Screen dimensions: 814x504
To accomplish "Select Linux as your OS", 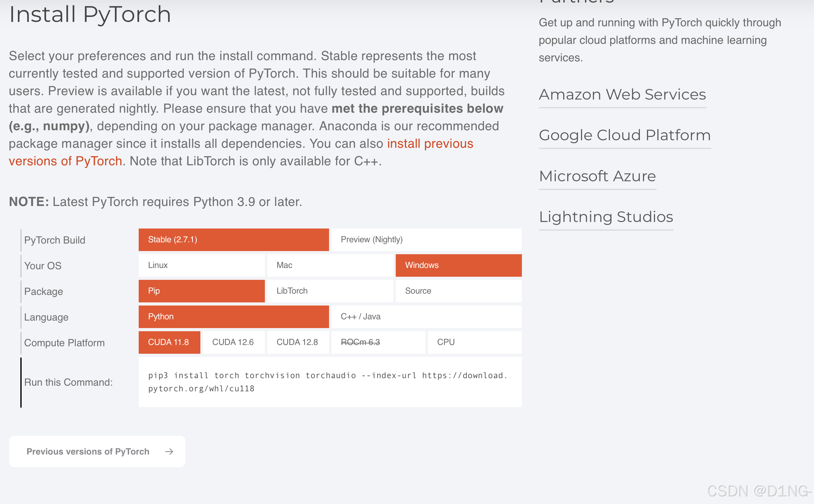I will pyautogui.click(x=201, y=265).
